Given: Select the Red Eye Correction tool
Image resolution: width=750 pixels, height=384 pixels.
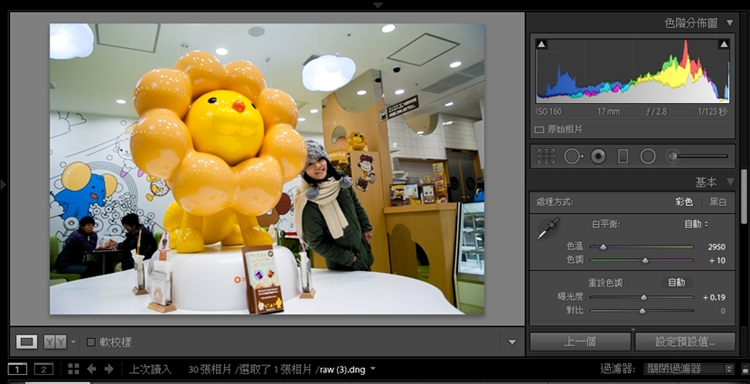Looking at the screenshot, I should tap(598, 156).
